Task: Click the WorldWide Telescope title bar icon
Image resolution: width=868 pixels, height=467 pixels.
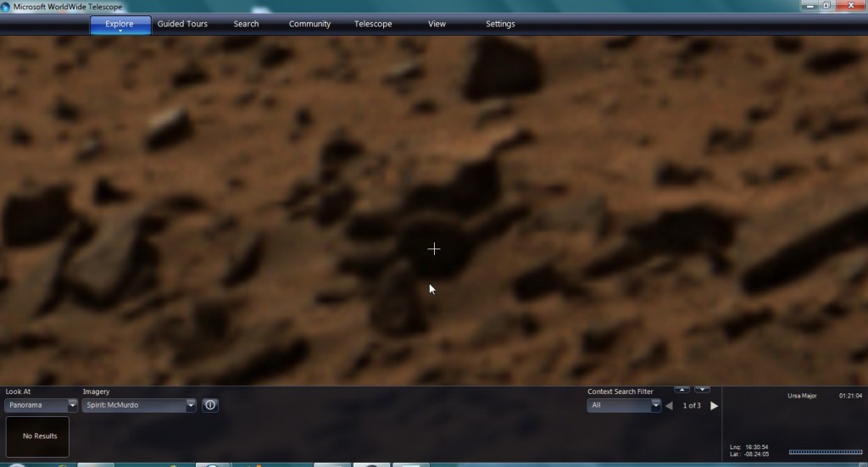Action: (x=7, y=7)
